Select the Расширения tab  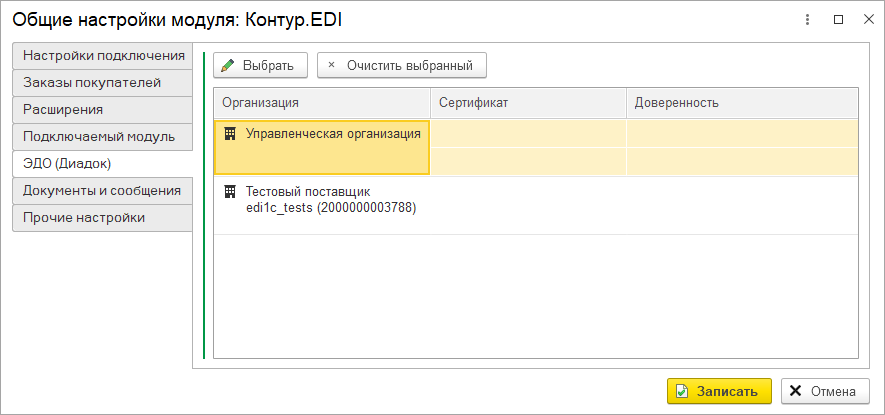coord(103,110)
